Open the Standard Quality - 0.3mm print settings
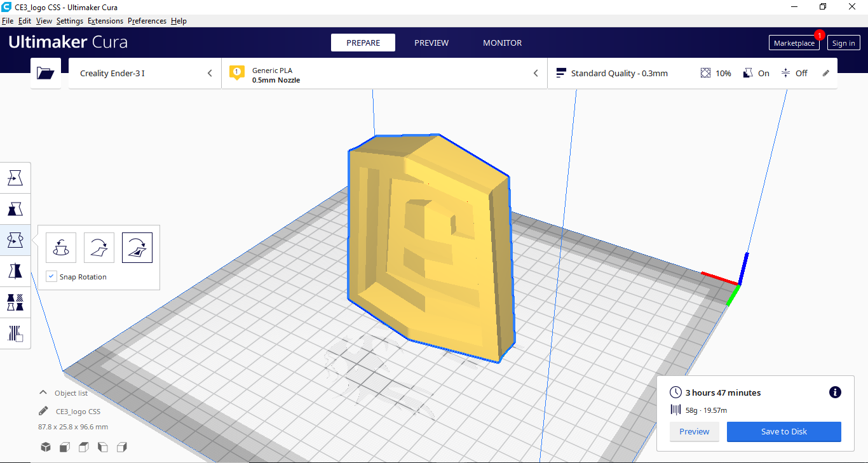Image resolution: width=868 pixels, height=463 pixels. point(692,73)
